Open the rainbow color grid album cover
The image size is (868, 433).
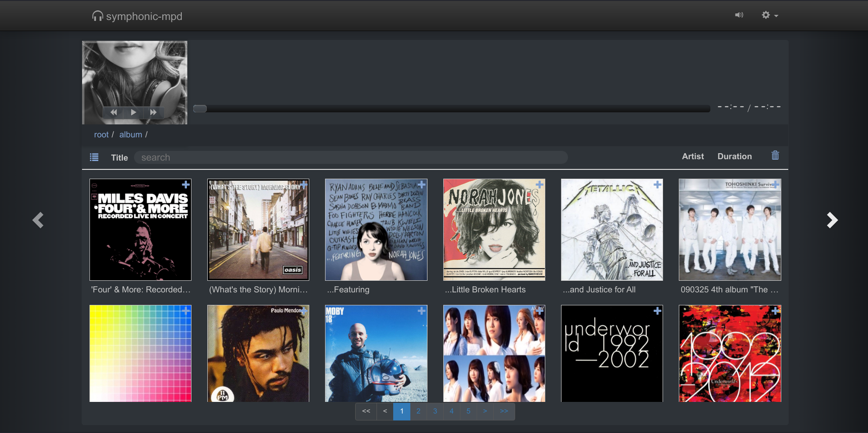pyautogui.click(x=140, y=353)
